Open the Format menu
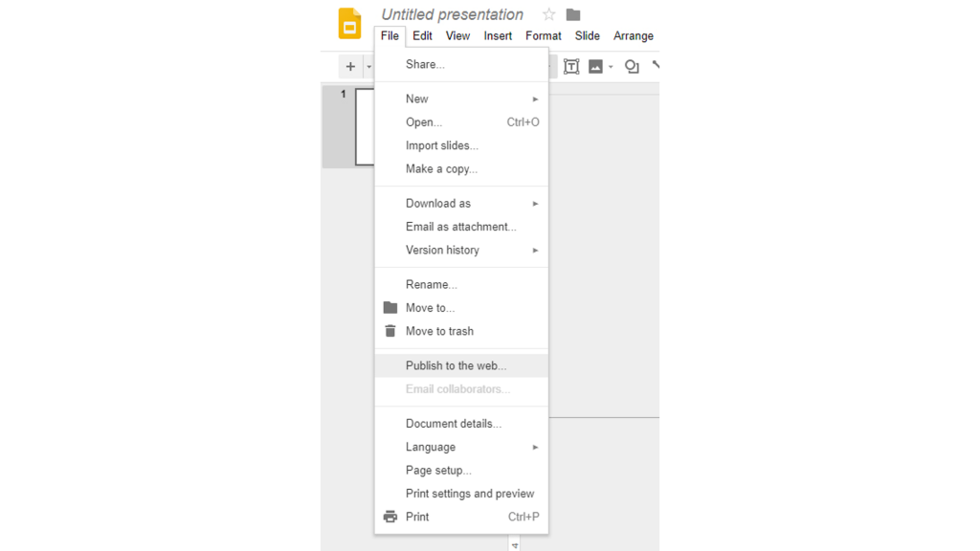 [x=543, y=35]
